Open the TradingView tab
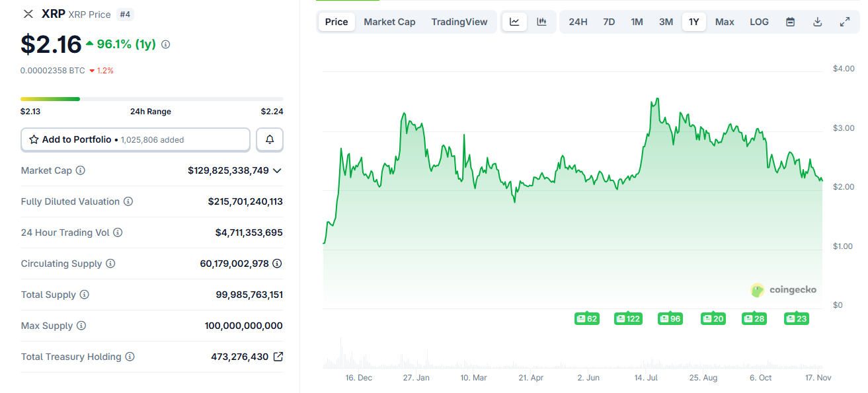Image resolution: width=868 pixels, height=393 pixels. [x=459, y=21]
